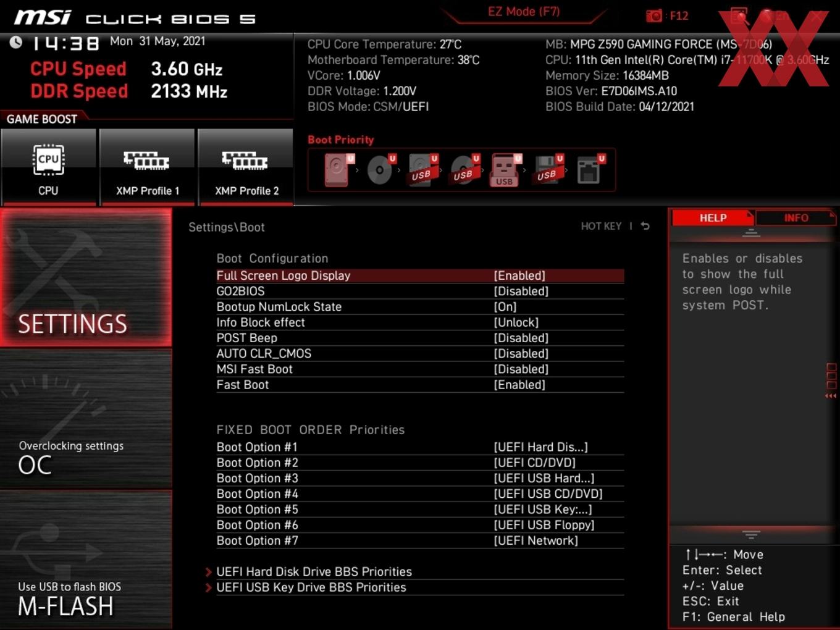Click the BIOS Ver: E7D06IMS.A10 text
Screen dimensions: 840x630
[611, 91]
